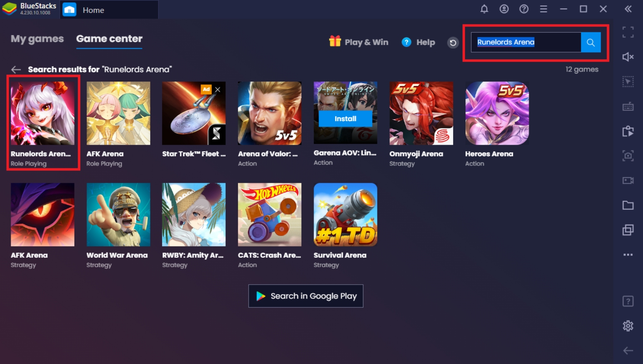Mute the volume speaker icon
The height and width of the screenshot is (364, 643).
(x=628, y=57)
